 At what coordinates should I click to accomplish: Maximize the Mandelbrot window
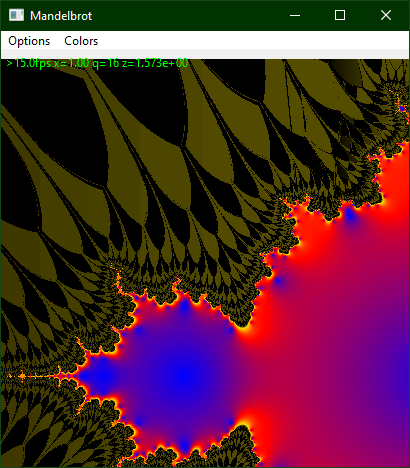(x=340, y=15)
